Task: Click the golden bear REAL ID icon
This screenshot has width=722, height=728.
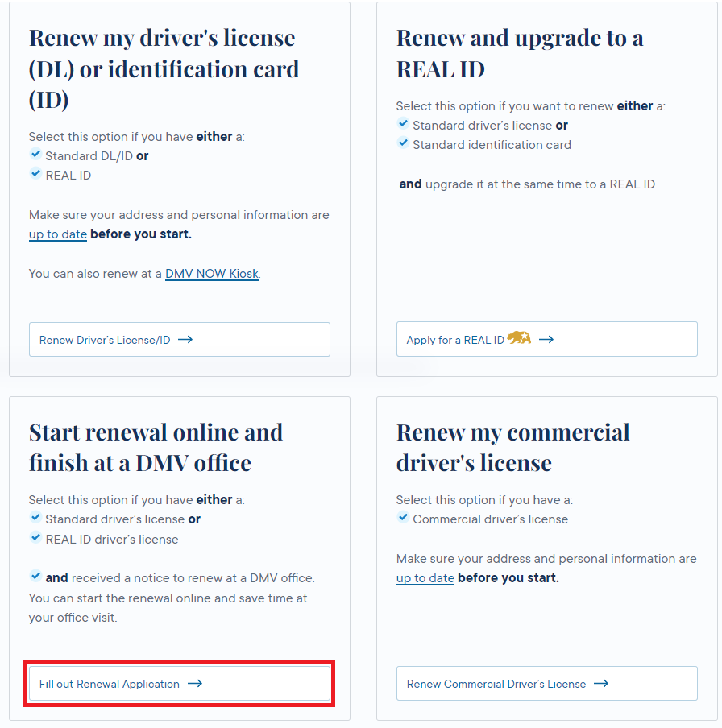Action: click(x=519, y=337)
